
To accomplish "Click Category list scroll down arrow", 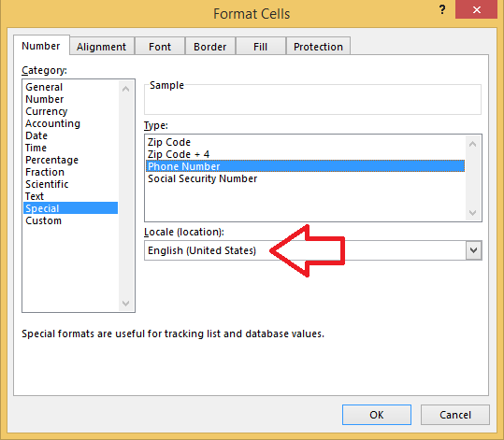I will coord(126,304).
